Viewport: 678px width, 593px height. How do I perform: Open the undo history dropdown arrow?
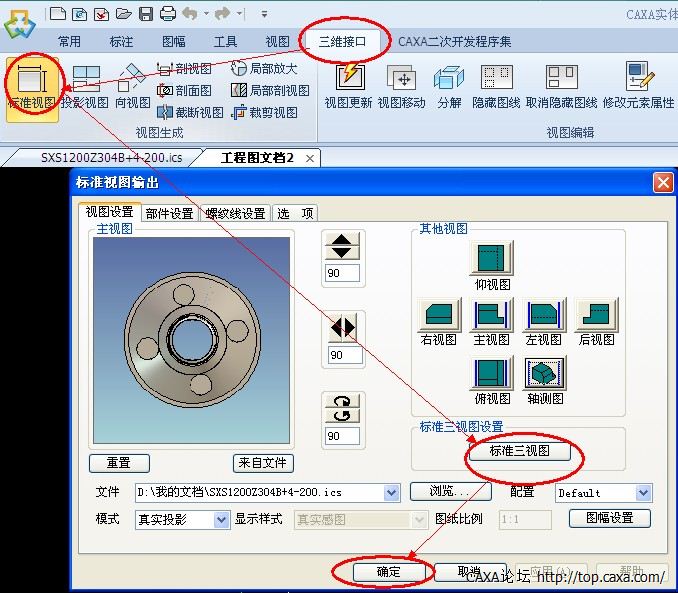[x=206, y=14]
